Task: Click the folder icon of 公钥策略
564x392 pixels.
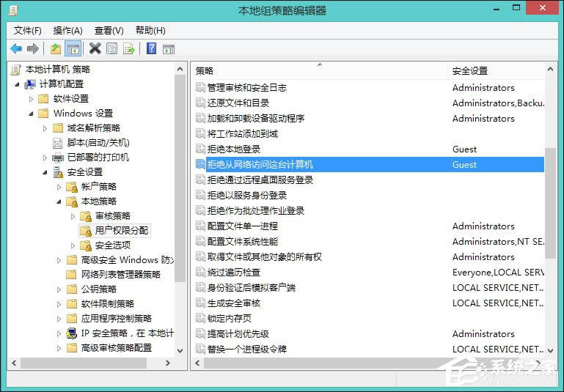Action: [72, 289]
